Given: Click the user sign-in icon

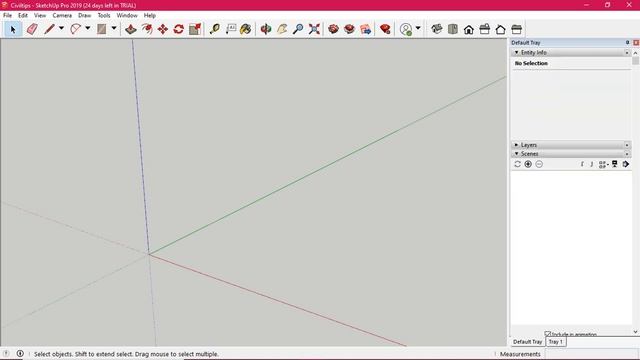Looking at the screenshot, I should click(x=406, y=29).
